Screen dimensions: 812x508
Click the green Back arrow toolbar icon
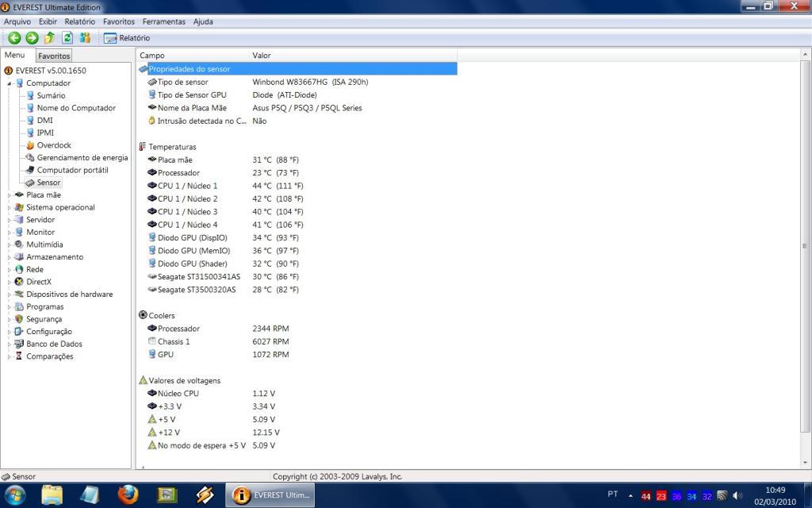[14, 37]
